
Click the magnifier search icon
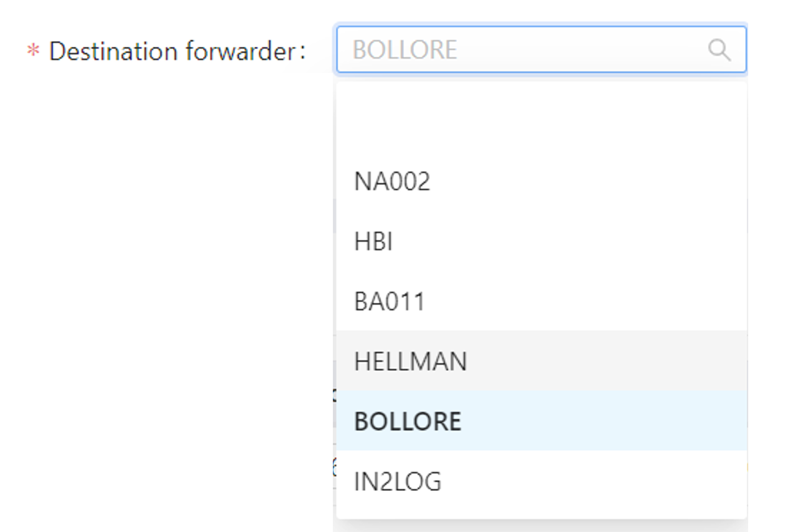click(x=719, y=50)
